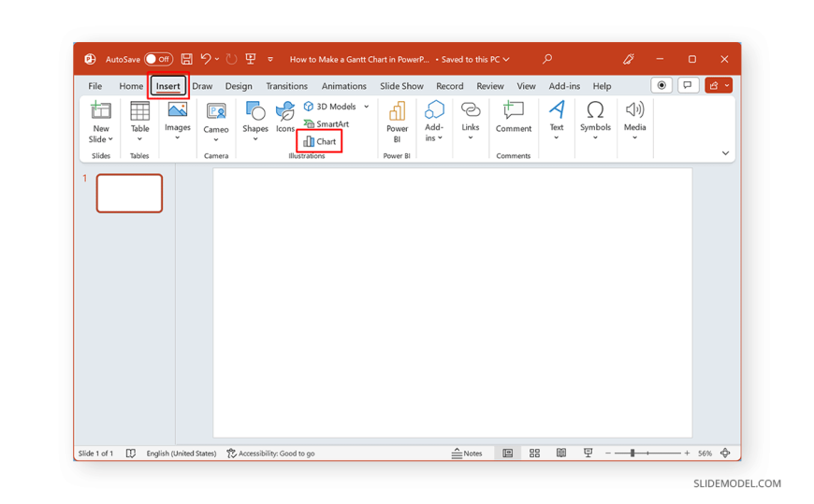Click the Cameo camera icon
This screenshot has height=504, width=814.
216,111
